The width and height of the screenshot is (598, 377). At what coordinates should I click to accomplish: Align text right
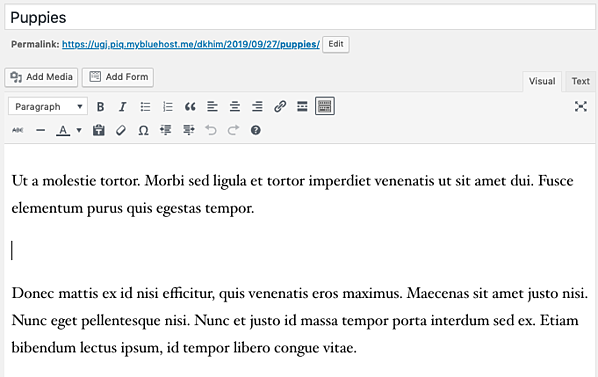coord(257,106)
